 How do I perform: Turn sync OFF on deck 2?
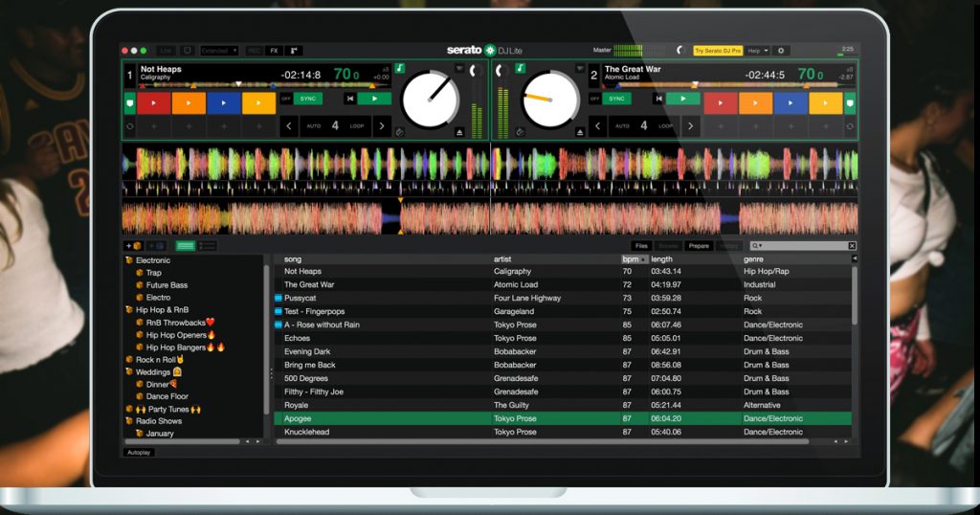(x=594, y=99)
